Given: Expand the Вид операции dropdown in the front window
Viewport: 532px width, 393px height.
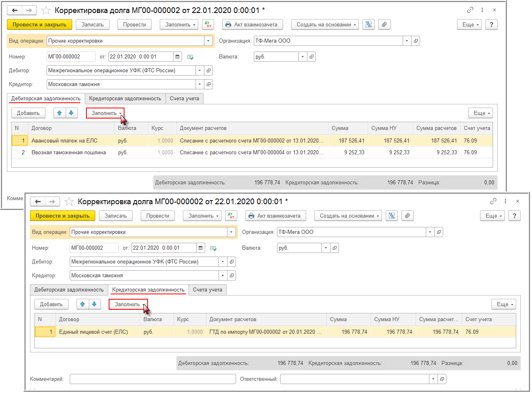Looking at the screenshot, I should pos(232,232).
